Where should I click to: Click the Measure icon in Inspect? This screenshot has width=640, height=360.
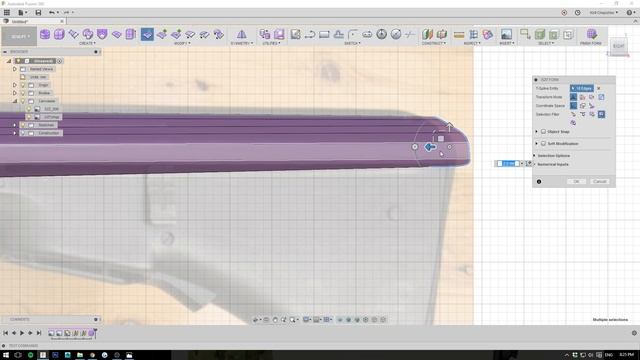coord(459,34)
